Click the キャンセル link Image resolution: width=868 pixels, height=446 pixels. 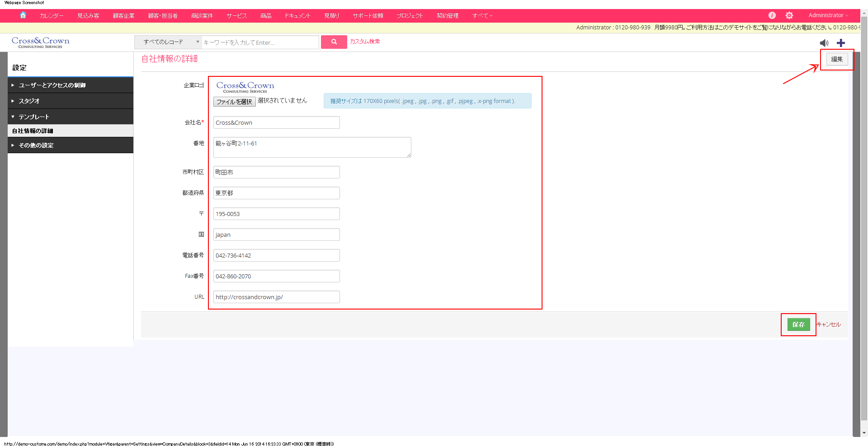[x=829, y=324]
